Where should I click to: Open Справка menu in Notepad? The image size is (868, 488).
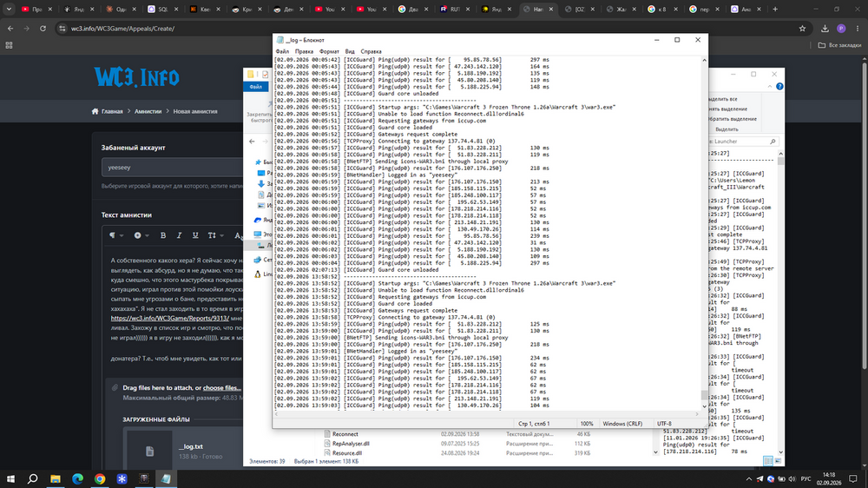coord(371,51)
